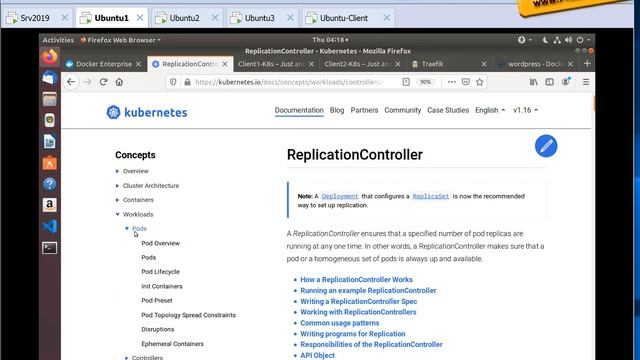This screenshot has height=360, width=640.
Task: Switch to the Ubuntu-Client VM tab
Action: (344, 18)
